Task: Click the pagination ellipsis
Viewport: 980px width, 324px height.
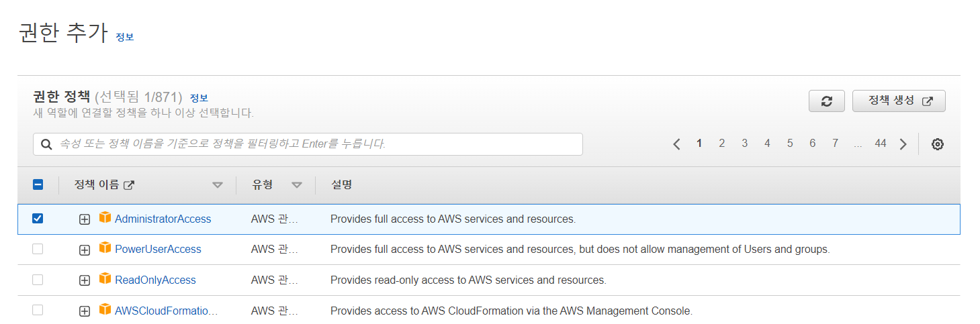Action: 858,144
